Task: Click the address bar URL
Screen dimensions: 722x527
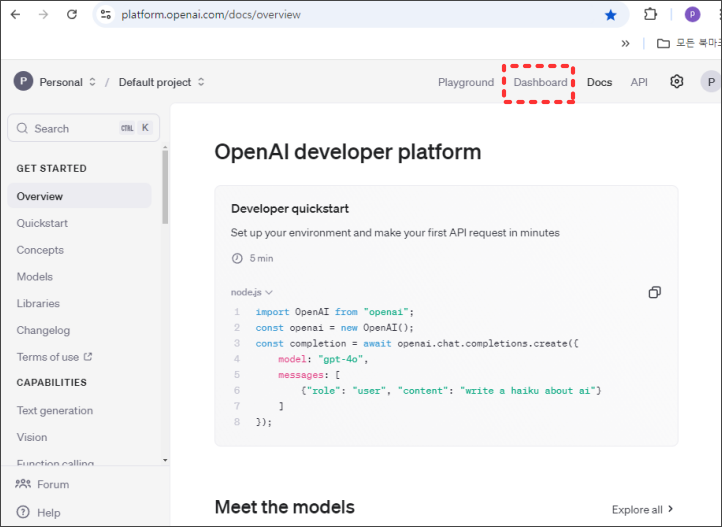Action: point(211,15)
